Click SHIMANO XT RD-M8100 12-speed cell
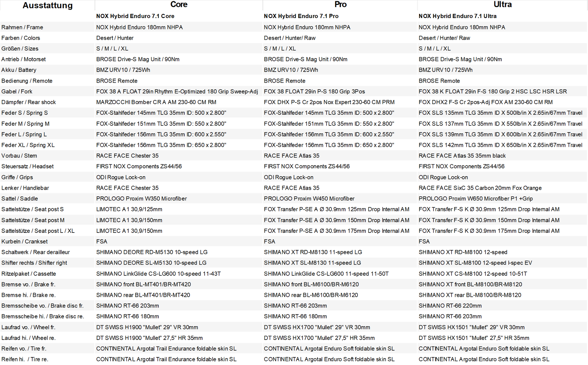The image size is (588, 365). pos(463,252)
